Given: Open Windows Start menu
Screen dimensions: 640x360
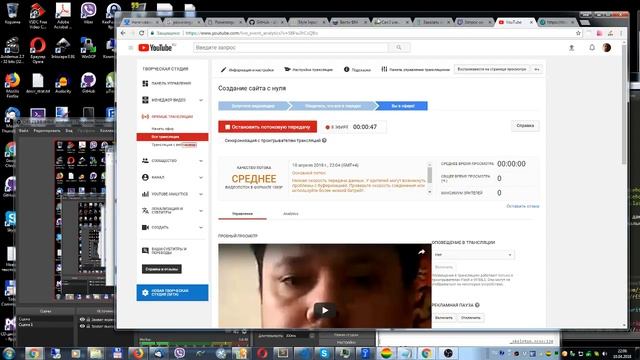Looking at the screenshot, I should point(9,353).
